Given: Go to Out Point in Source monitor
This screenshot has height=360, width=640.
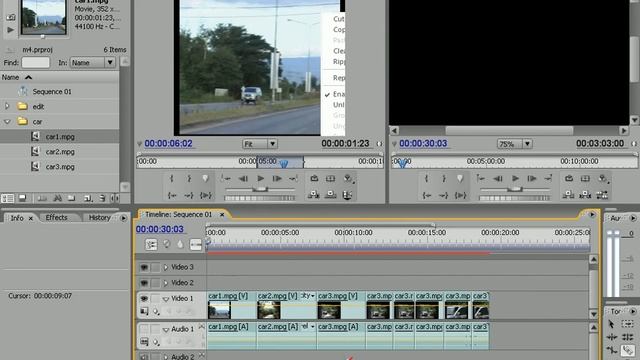Looking at the screenshot, I should (189, 196).
